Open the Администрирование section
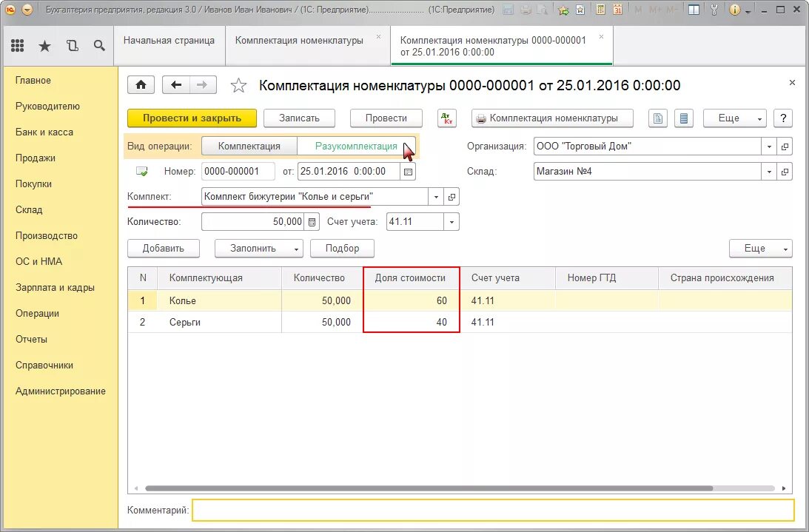809x532 pixels. (x=61, y=391)
